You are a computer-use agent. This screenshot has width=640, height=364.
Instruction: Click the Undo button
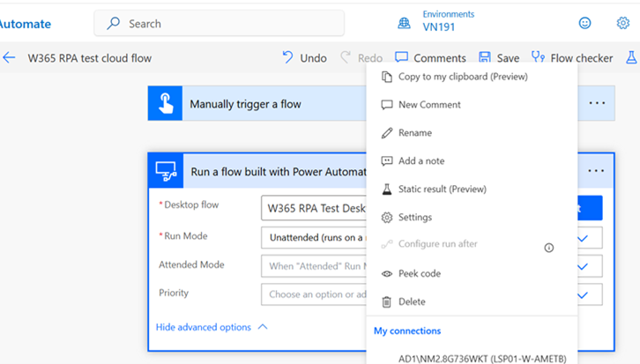coord(304,58)
